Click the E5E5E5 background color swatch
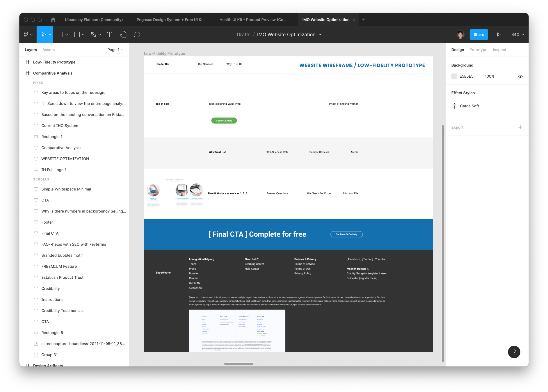The height and width of the screenshot is (392, 548). [x=454, y=76]
